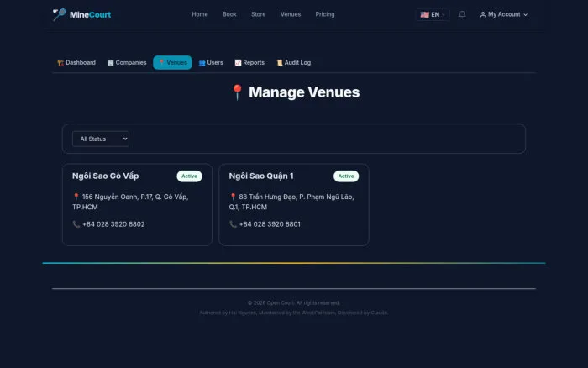Image resolution: width=588 pixels, height=368 pixels.
Task: Expand the My Account menu chevron
Action: coord(525,14)
